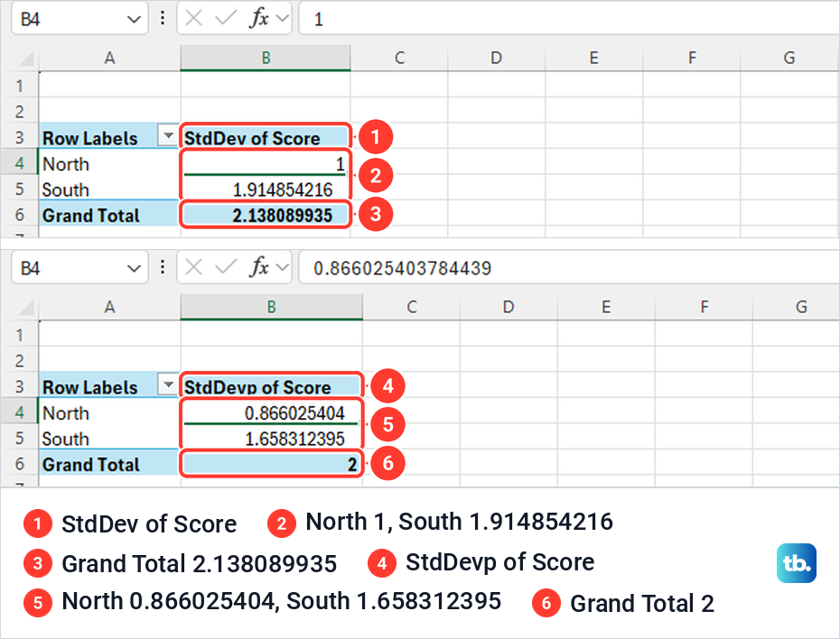The image size is (840, 639).
Task: Click North cell in bottom pivot table
Action: click(x=110, y=412)
